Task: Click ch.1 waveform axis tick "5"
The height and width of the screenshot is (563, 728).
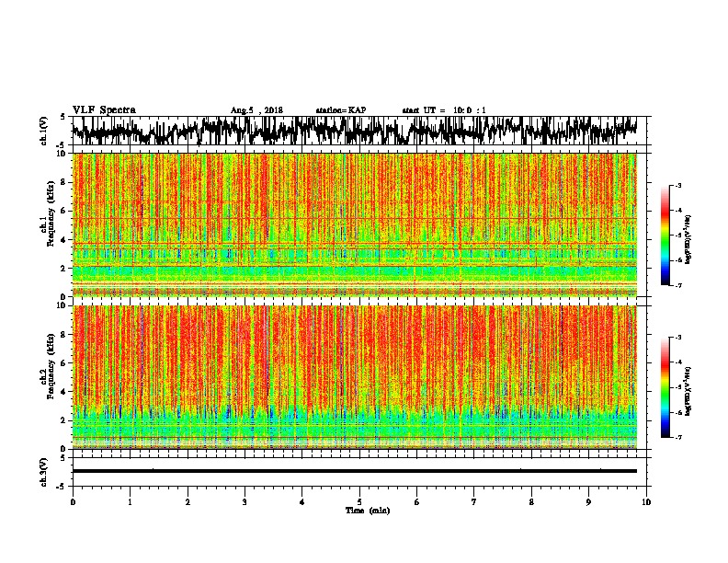Action: click(63, 117)
